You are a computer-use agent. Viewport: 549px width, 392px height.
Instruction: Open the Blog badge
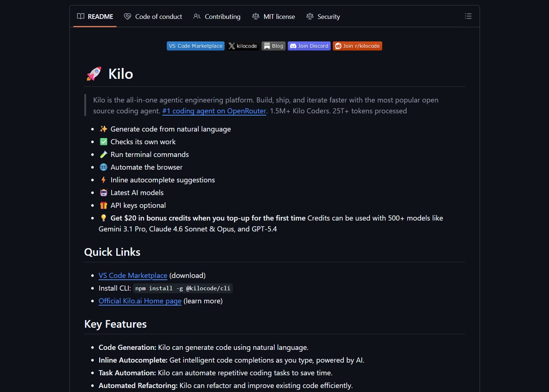274,46
